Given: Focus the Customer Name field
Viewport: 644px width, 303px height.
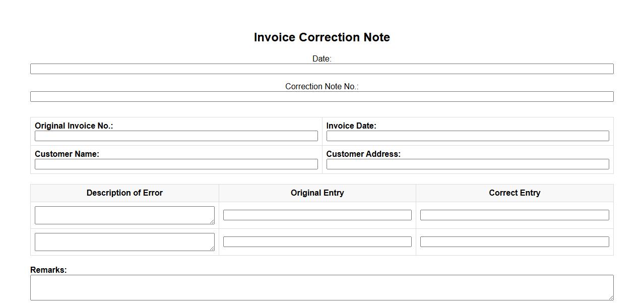Looking at the screenshot, I should click(176, 164).
